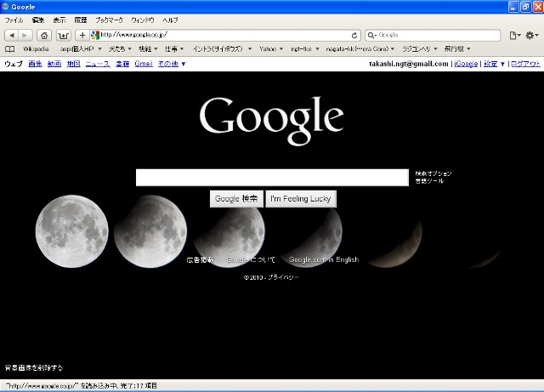Open the 設定 ▼ dropdown near iGoogle
Viewport: 544px width, 392px height.
[495, 64]
